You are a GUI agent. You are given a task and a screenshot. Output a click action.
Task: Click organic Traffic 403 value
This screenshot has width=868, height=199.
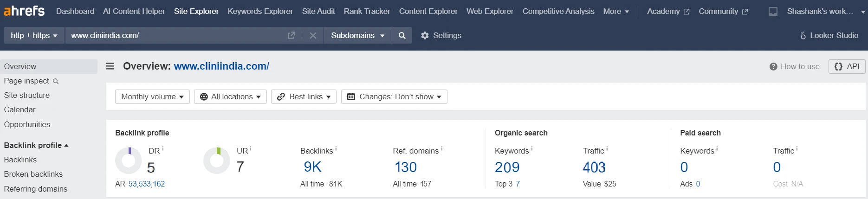point(594,167)
